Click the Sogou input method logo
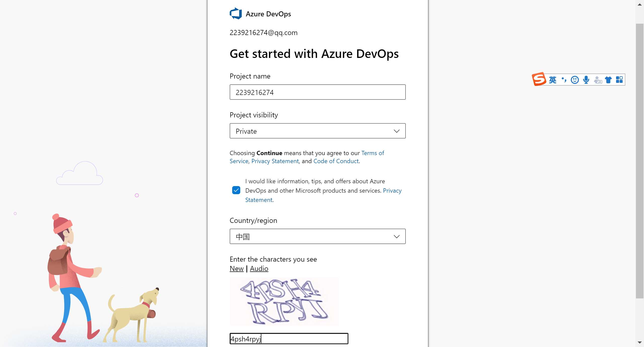644x347 pixels. [539, 79]
